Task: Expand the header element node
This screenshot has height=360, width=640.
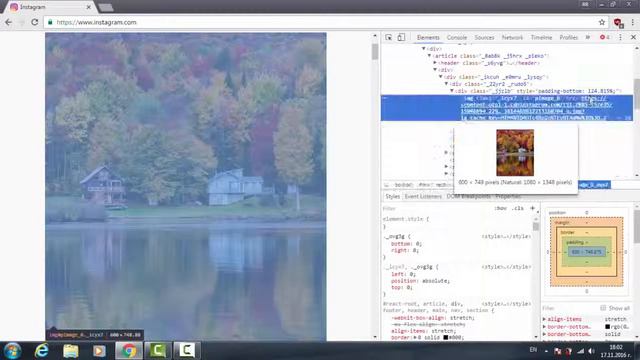Action: [435, 63]
